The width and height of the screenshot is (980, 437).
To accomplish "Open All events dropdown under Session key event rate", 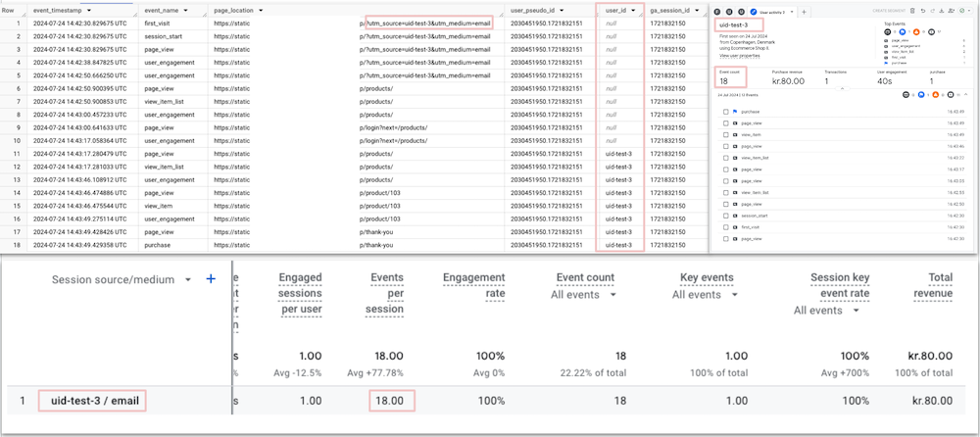I will point(857,310).
